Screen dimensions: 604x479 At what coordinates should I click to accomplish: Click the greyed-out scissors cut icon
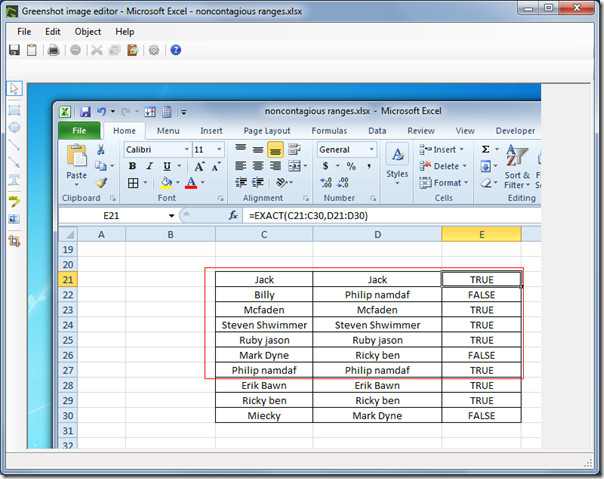(97, 50)
